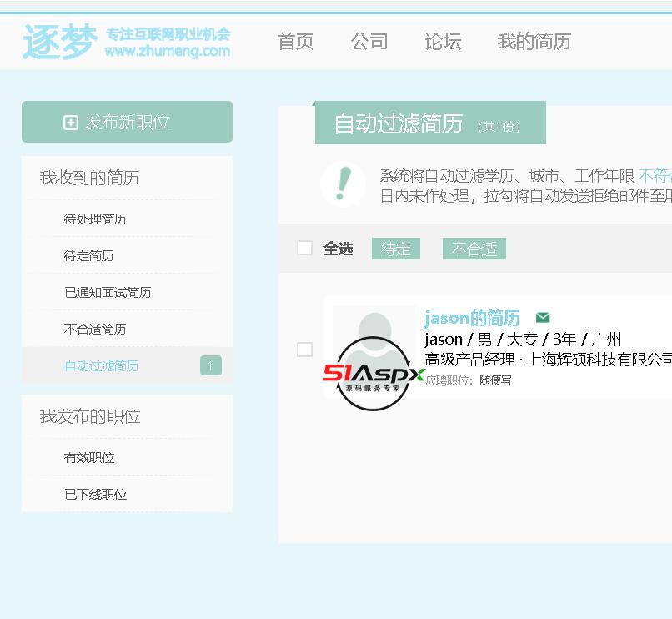This screenshot has height=619, width=672.
Task: Tick the checkbox for jason's resume
Action: 304,350
